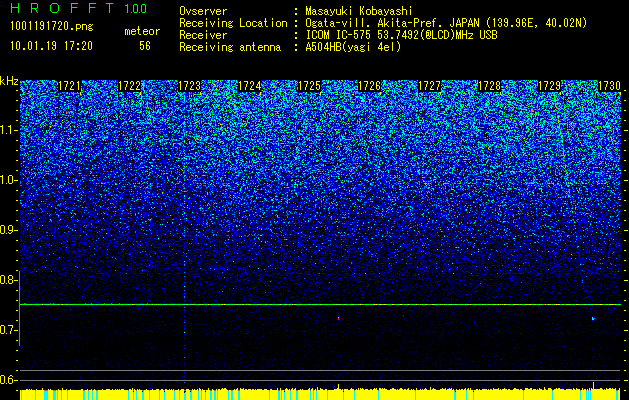Click the HROFFT 1.0.0 title text

coord(79,8)
